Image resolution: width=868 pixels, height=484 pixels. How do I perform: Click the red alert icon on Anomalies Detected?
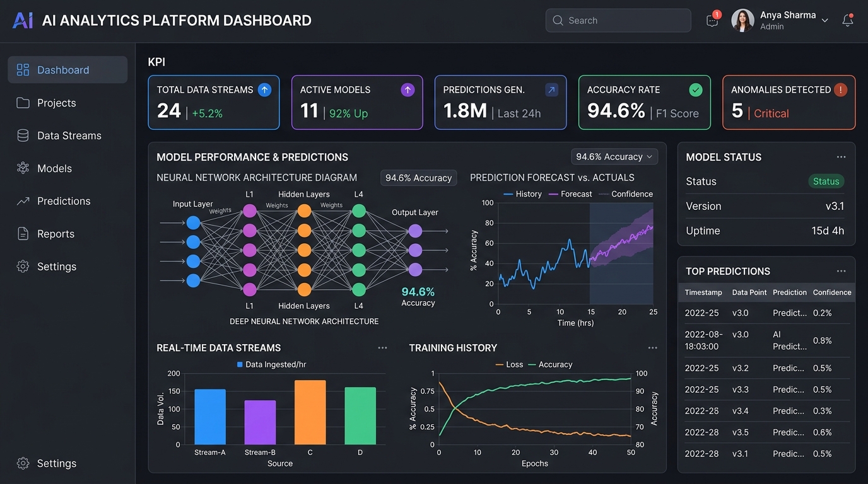(840, 90)
